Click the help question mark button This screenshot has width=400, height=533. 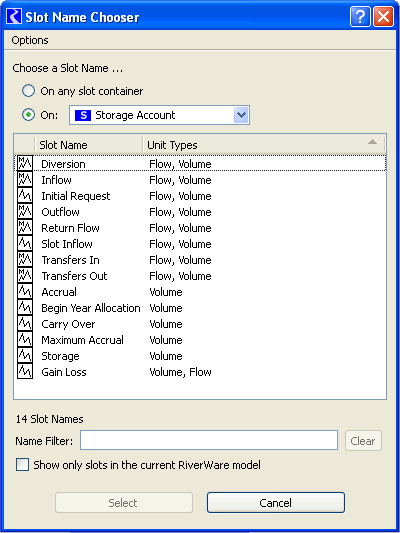pos(360,16)
